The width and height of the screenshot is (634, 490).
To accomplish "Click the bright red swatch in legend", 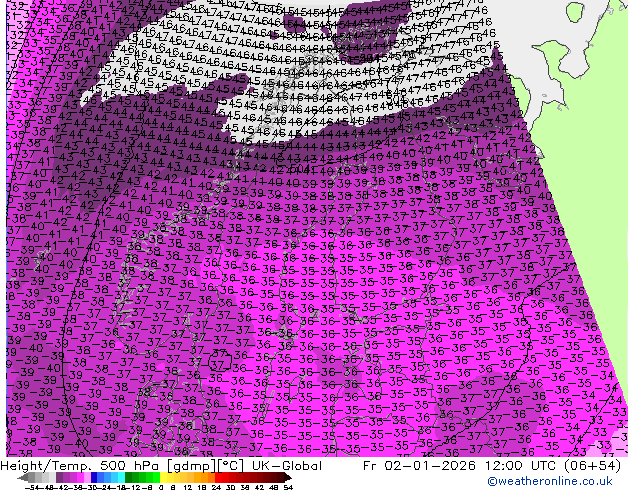I will coord(218,478).
